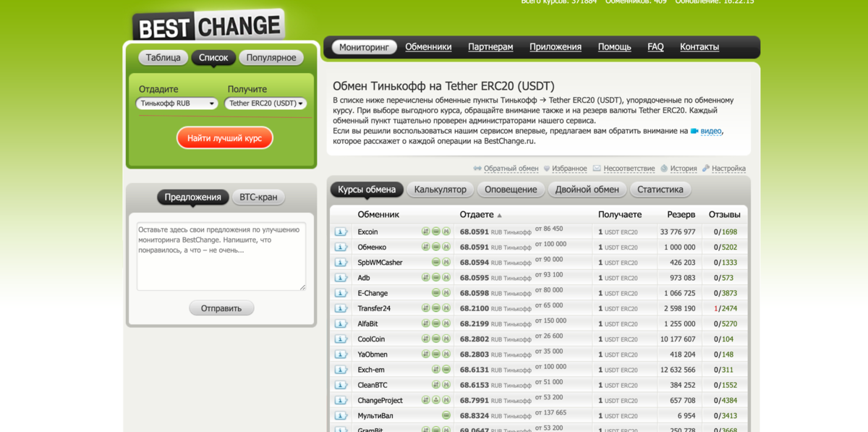Switch to the Список view tab

pyautogui.click(x=213, y=58)
